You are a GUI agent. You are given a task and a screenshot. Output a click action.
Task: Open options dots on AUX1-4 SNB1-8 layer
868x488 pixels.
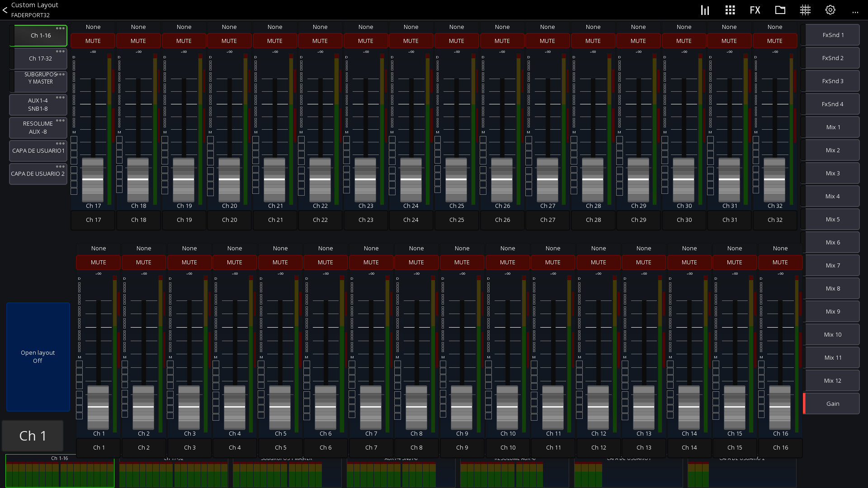tap(60, 98)
